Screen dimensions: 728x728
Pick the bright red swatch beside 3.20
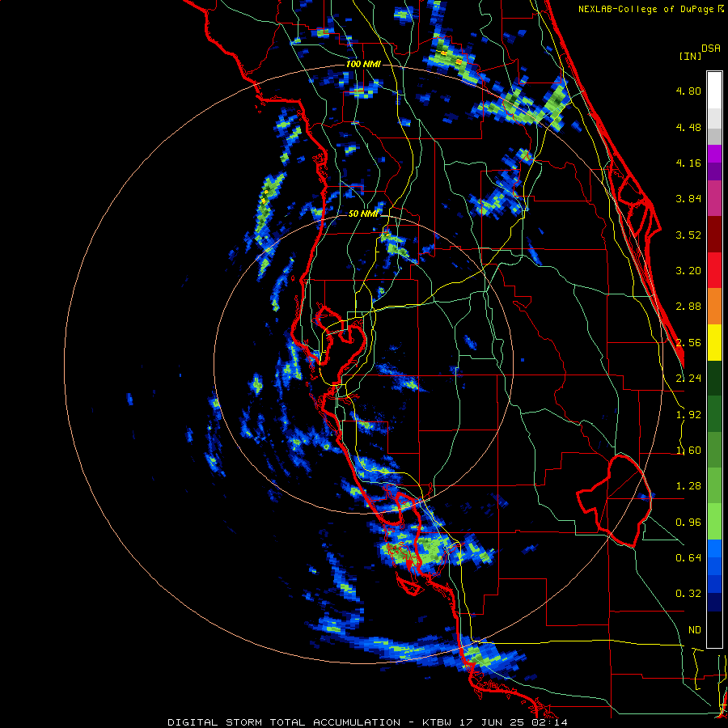click(x=714, y=270)
